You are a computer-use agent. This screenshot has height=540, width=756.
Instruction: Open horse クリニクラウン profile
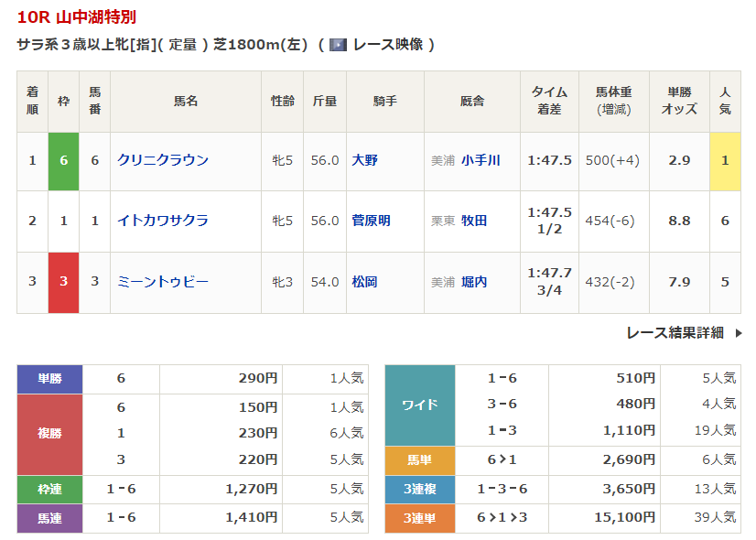(x=163, y=160)
